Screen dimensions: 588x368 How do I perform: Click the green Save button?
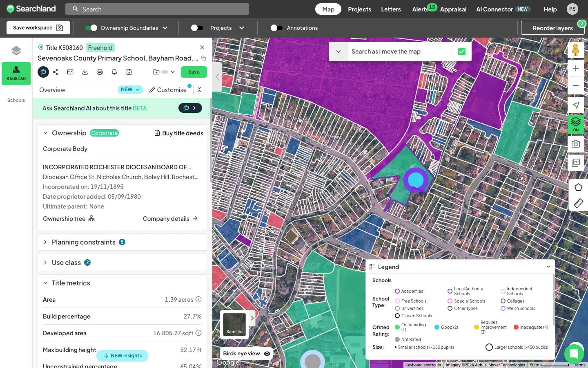(x=194, y=72)
